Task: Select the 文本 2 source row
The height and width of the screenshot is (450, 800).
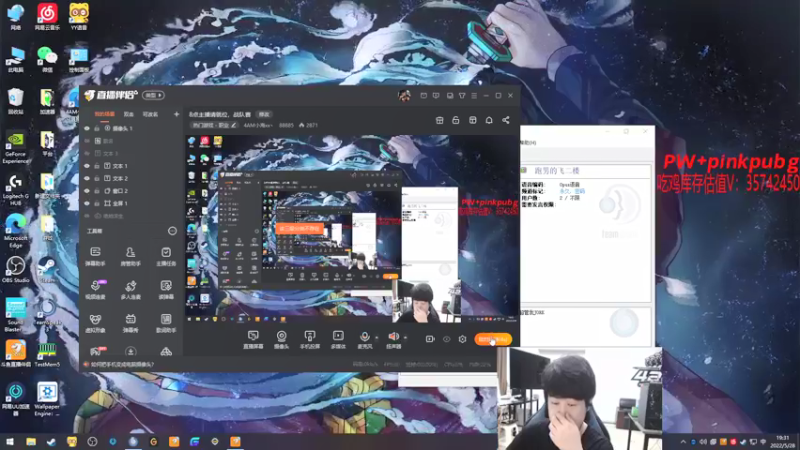Action: pos(132,179)
